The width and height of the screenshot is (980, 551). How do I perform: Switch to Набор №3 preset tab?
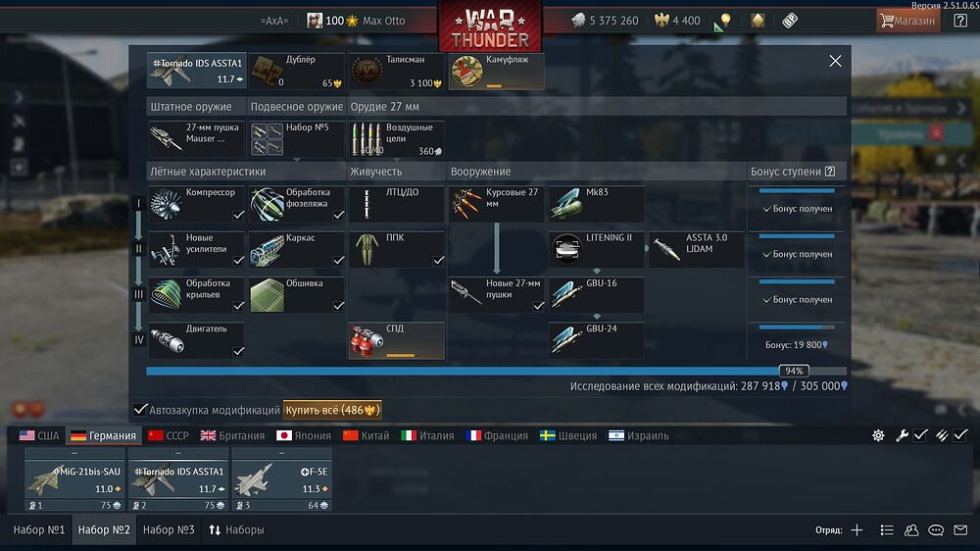[x=169, y=529]
